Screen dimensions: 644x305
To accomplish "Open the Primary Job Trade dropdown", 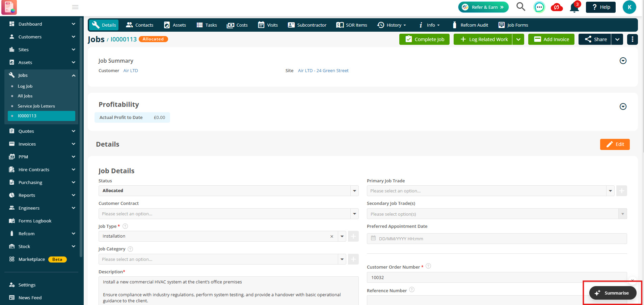I will point(490,191).
